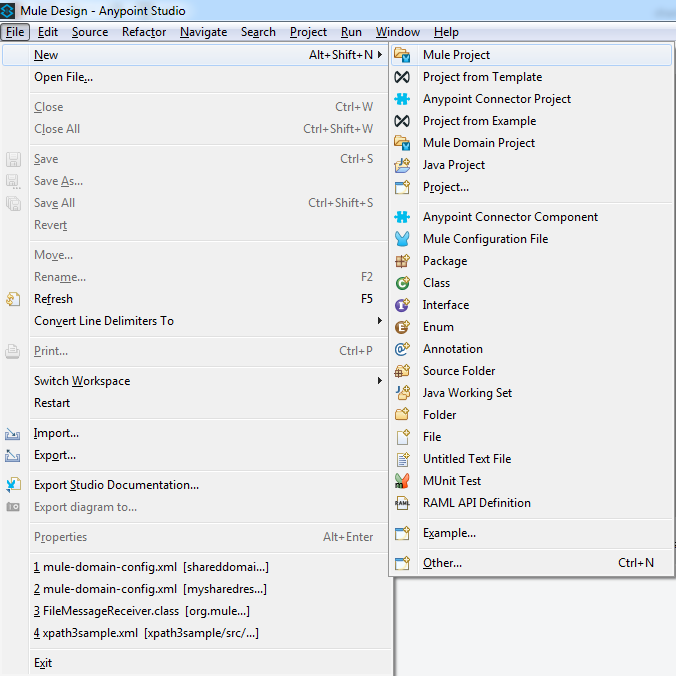The image size is (676, 676).
Task: Click the Package icon
Action: click(402, 261)
